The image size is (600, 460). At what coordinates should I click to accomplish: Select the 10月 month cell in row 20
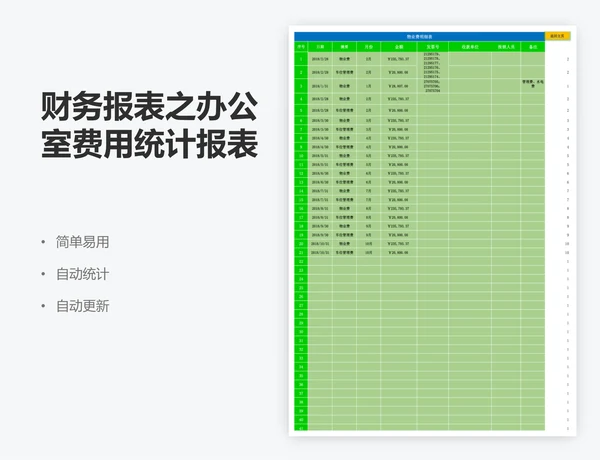(368, 244)
